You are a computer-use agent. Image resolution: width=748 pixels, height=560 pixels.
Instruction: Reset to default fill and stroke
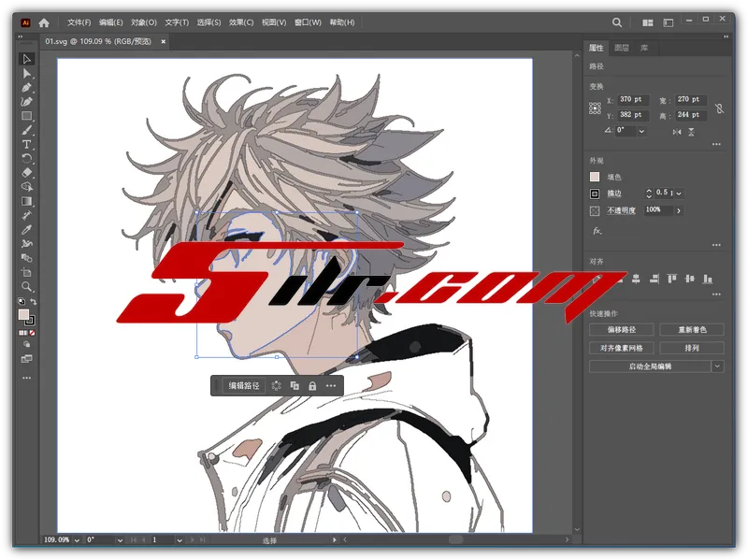click(x=21, y=301)
